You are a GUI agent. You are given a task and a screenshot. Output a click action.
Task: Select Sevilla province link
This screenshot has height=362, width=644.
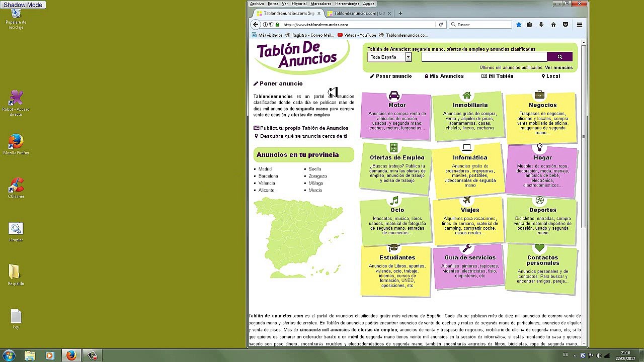click(315, 169)
